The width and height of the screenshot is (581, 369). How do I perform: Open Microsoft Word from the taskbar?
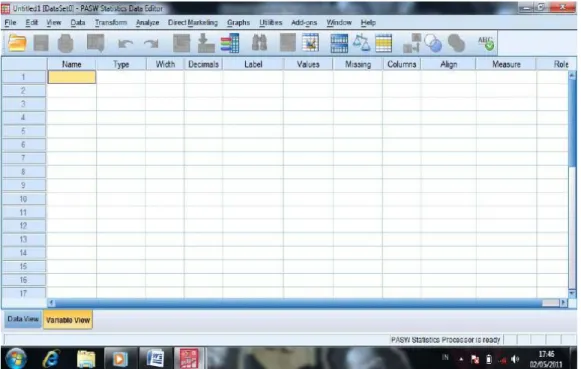155,359
